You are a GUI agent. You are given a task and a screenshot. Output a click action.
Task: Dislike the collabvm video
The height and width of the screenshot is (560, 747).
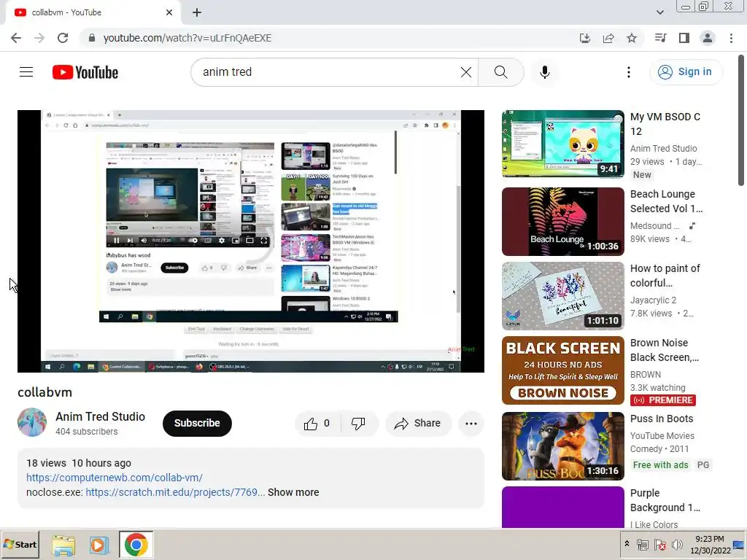click(359, 424)
